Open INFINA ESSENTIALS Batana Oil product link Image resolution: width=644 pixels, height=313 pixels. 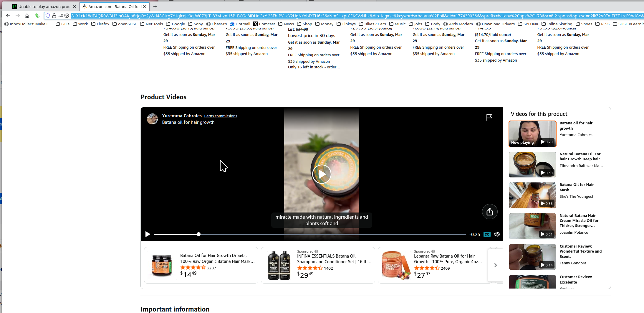click(334, 259)
